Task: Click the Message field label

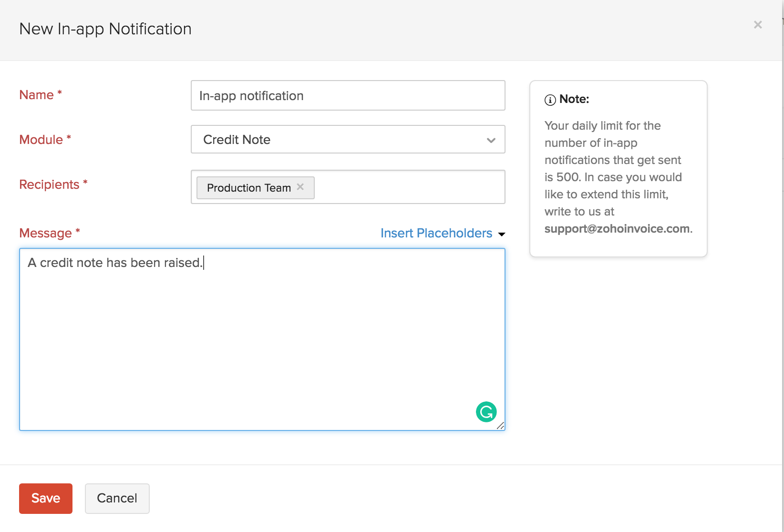Action: tap(45, 233)
